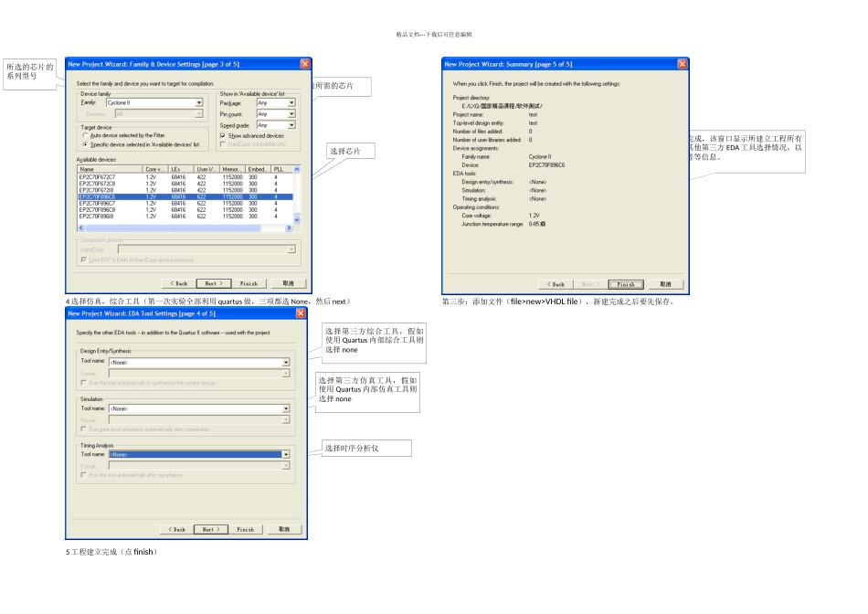This screenshot has height=614, width=868.
Task: Click 取消 in Family & Device Settings wizard
Action: pyautogui.click(x=288, y=283)
